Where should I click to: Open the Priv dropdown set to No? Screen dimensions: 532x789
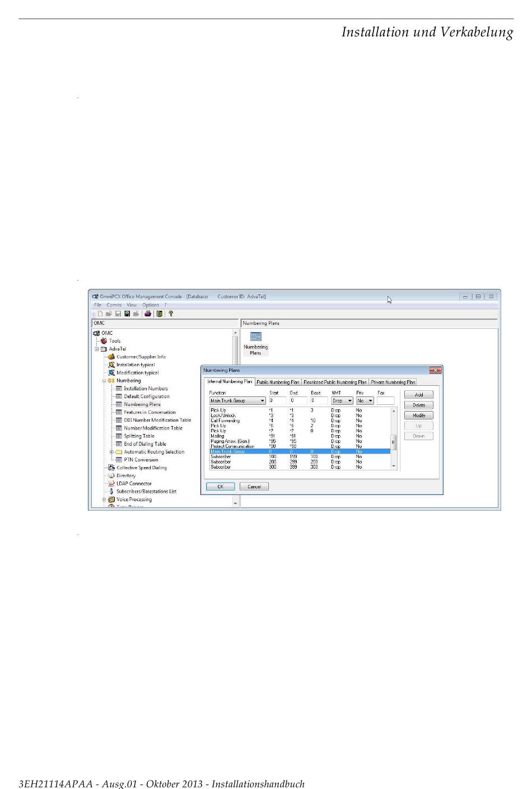[365, 401]
